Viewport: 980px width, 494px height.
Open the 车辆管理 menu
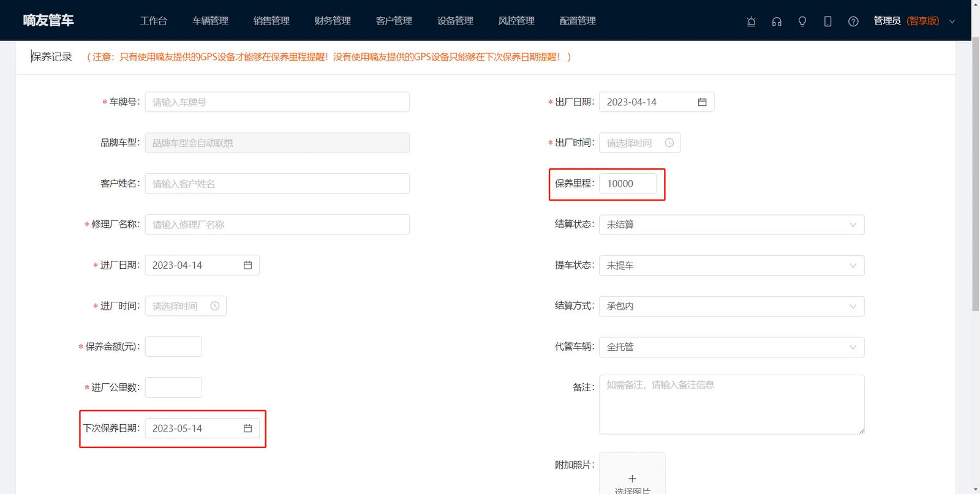[x=210, y=21]
